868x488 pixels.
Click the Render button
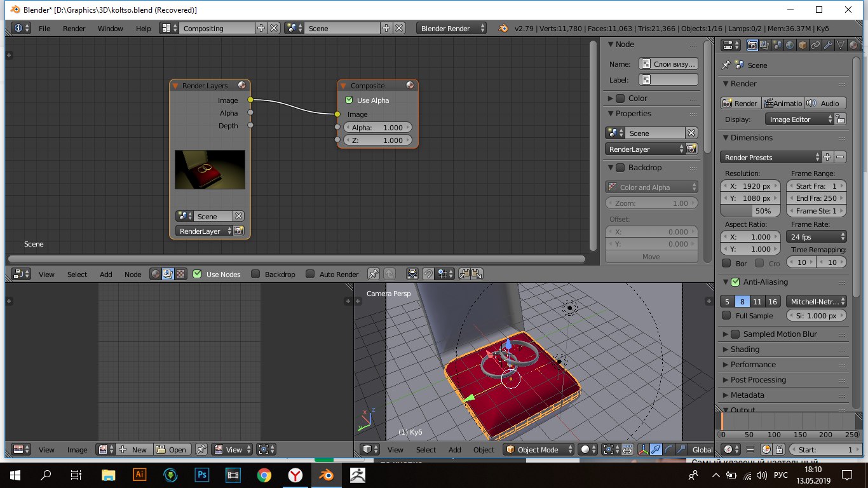[x=740, y=103]
